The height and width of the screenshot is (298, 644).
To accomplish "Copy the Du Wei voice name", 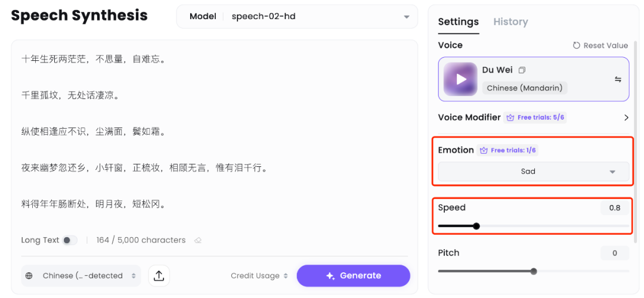I will [522, 70].
